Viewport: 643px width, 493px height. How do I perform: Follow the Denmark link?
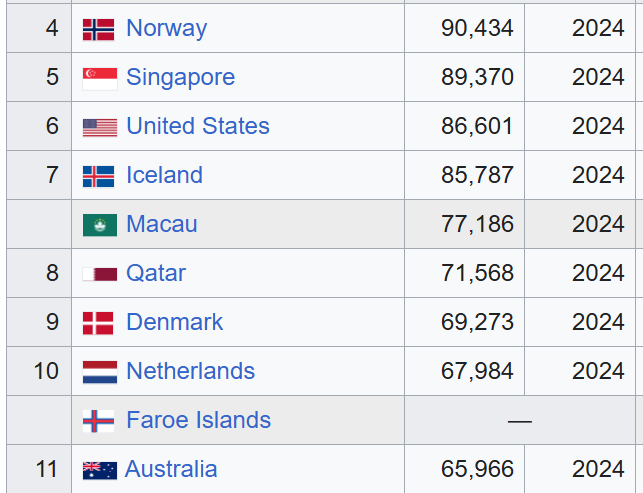174,322
